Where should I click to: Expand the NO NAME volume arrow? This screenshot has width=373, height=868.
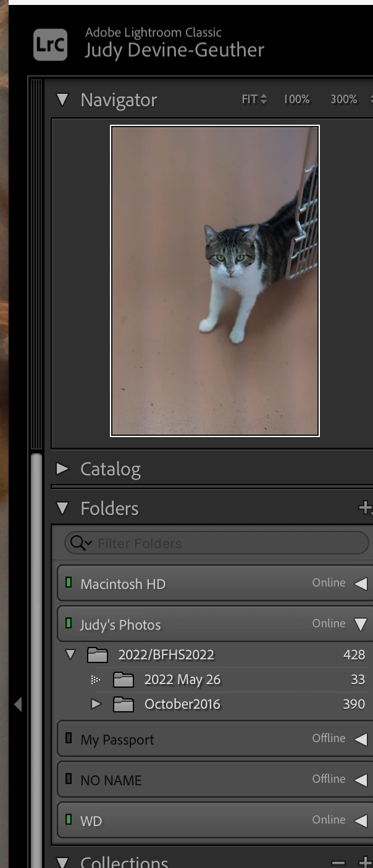coord(361,780)
